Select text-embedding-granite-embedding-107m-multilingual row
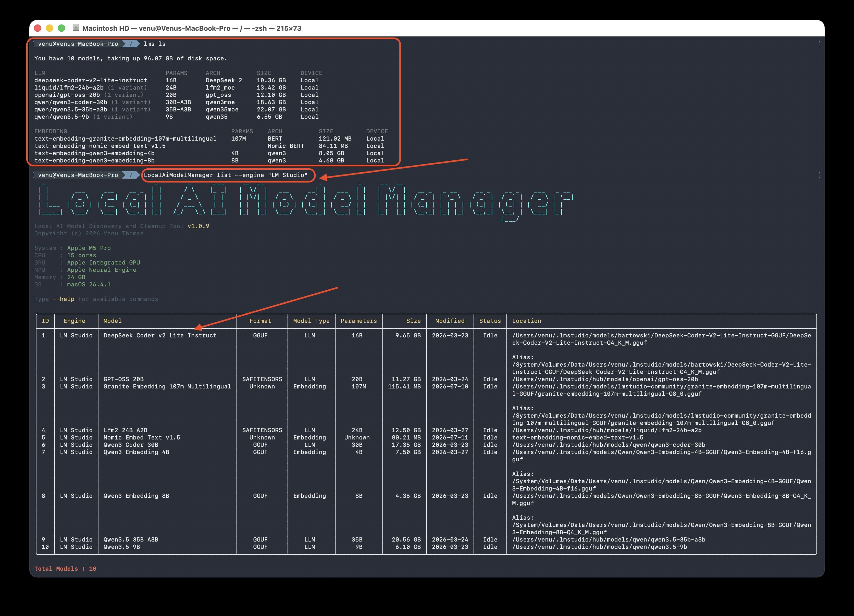The height and width of the screenshot is (616, 854). point(209,139)
